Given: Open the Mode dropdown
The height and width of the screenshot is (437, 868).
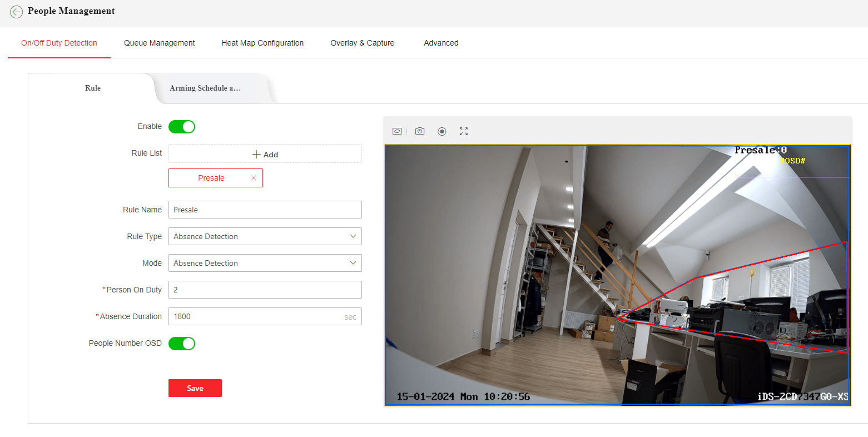Looking at the screenshot, I should (265, 263).
